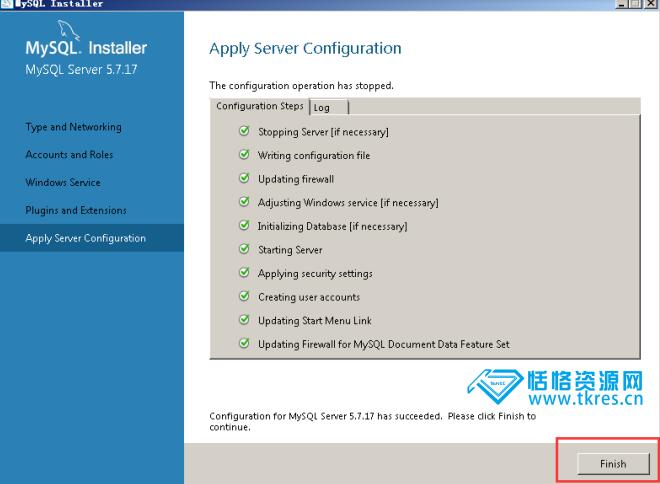Select Accounts and Roles in sidebar
Screen dimensions: 660x484
69,155
